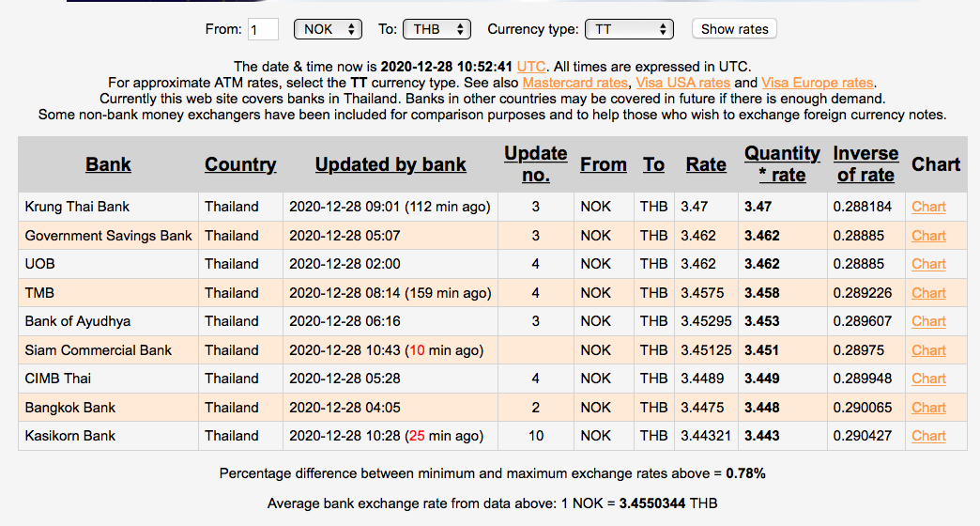980x526 pixels.
Task: Sort table by Country column header
Action: (240, 164)
